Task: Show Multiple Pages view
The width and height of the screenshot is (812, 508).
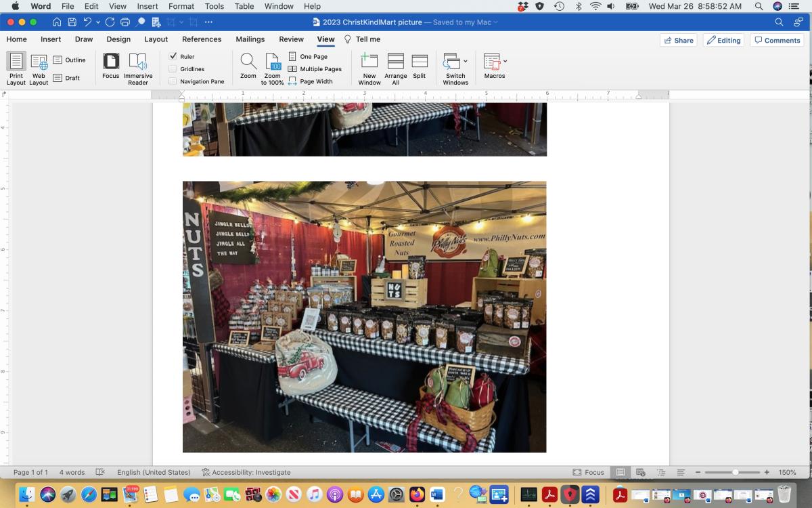Action: (315, 69)
